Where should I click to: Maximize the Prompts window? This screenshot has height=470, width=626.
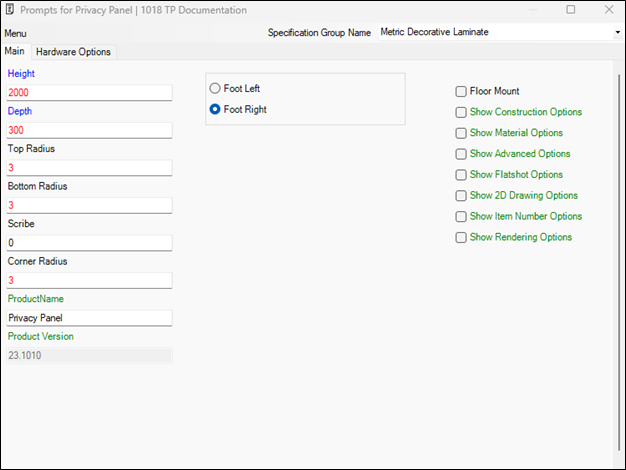tap(570, 10)
